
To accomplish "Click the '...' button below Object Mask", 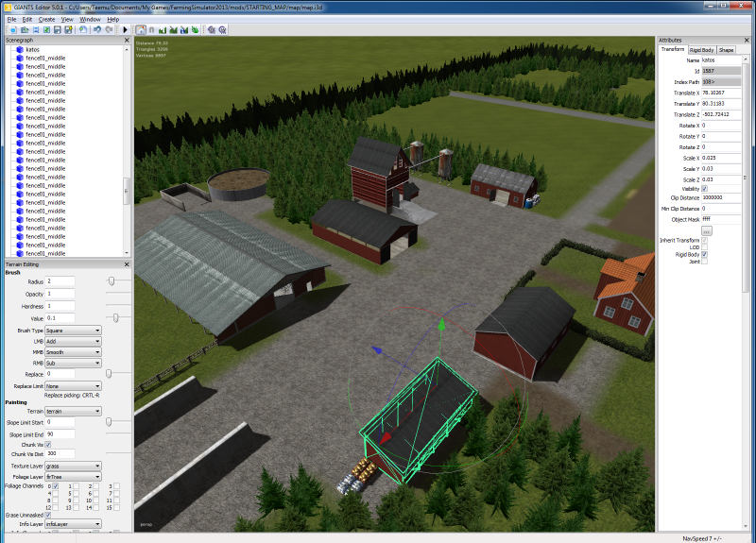I will click(x=707, y=231).
